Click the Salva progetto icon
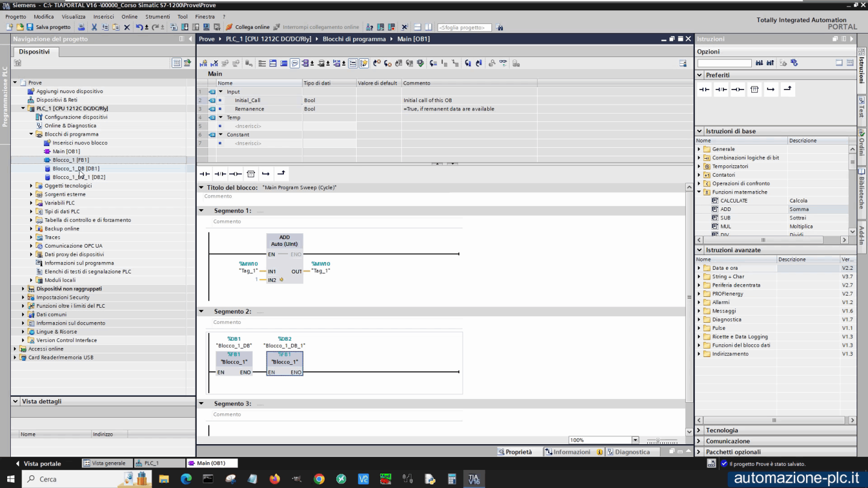This screenshot has width=868, height=488. coord(30,27)
